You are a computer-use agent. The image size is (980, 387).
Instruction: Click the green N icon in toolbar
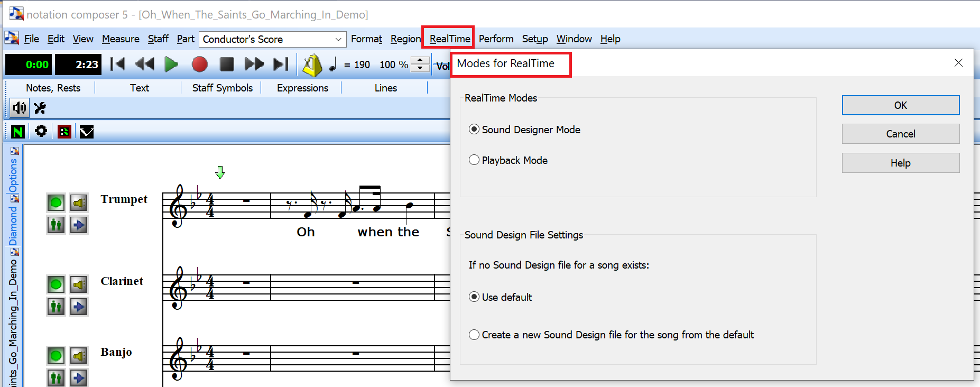point(18,132)
